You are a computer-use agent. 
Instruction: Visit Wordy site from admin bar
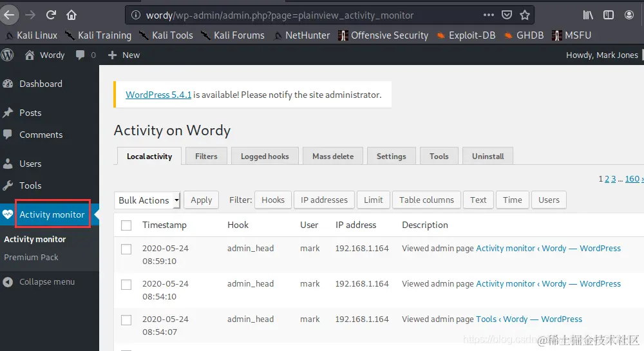point(44,55)
